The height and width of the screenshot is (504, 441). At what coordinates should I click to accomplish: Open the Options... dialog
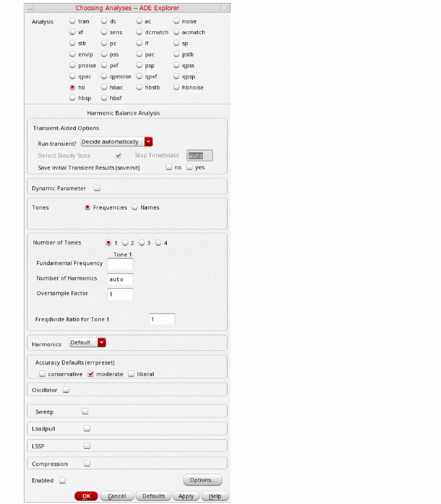tap(202, 480)
